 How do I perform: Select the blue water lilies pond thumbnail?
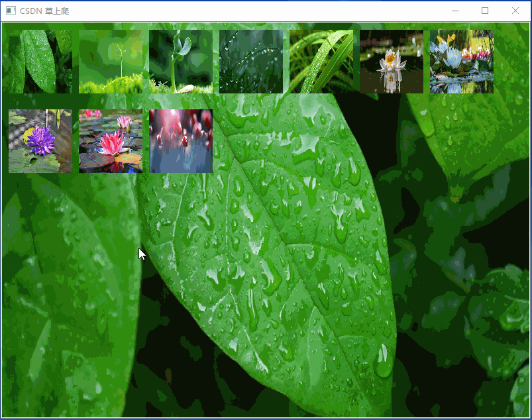coord(462,62)
